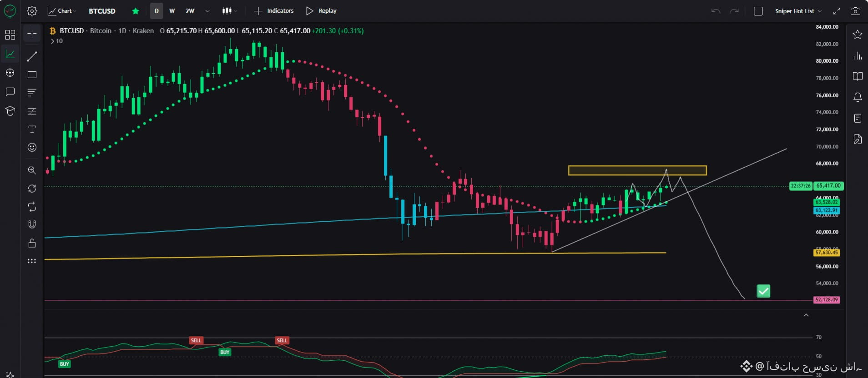Start bar Replay mode
The image size is (868, 378).
point(321,11)
